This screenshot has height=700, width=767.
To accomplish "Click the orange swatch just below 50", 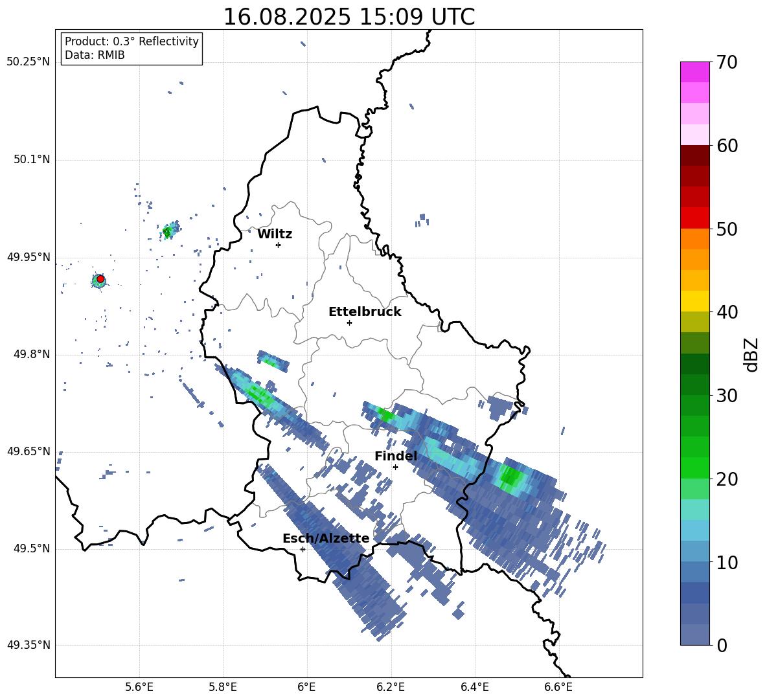I will click(694, 239).
